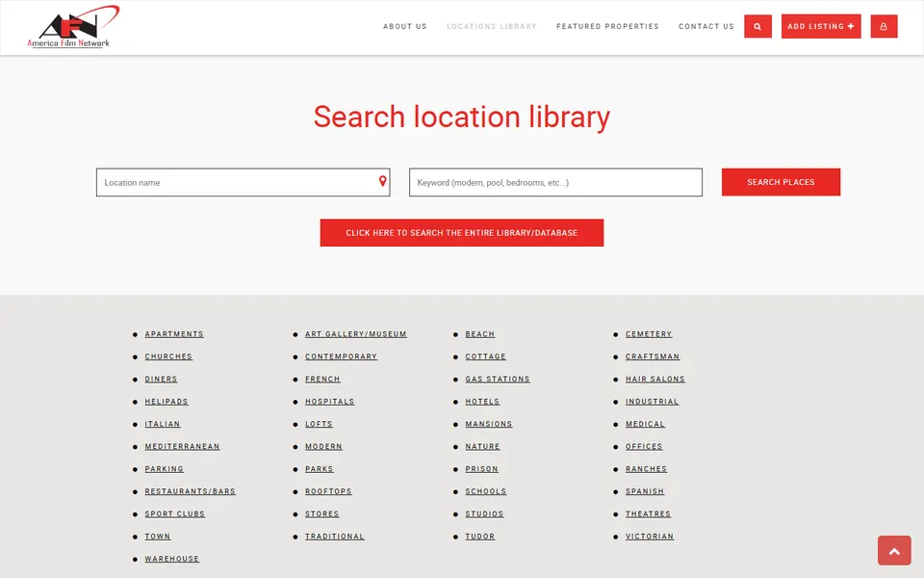Open the About Us menu item
This screenshot has width=924, height=578.
(405, 27)
